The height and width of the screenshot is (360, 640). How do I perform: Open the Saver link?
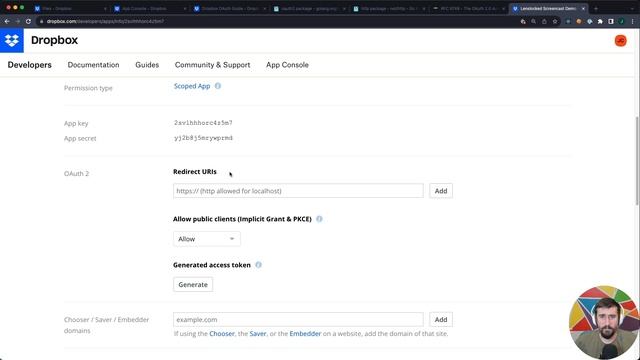coord(258,333)
